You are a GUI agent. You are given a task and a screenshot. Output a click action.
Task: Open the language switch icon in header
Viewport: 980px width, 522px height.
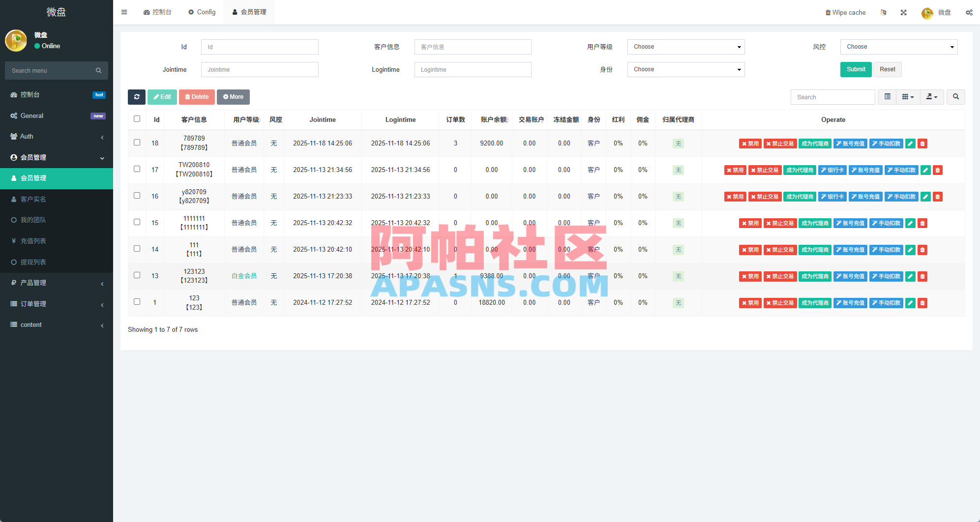pos(884,12)
